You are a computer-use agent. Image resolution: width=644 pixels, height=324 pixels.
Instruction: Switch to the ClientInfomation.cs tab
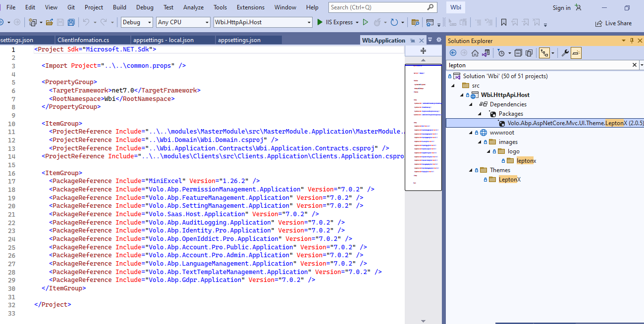[x=83, y=40]
